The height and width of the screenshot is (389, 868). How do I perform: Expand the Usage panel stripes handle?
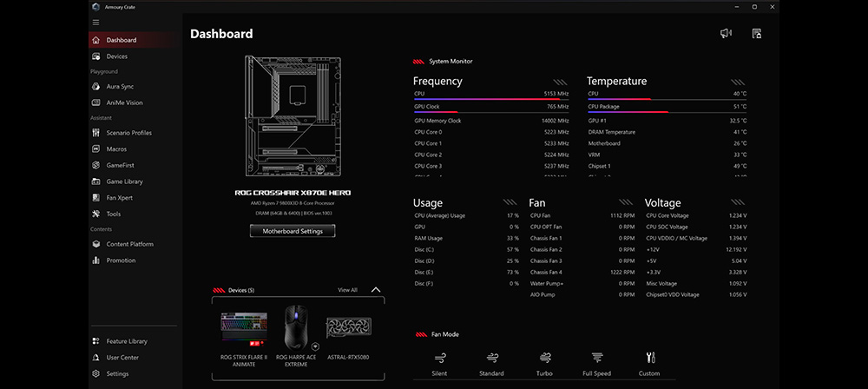[510, 202]
